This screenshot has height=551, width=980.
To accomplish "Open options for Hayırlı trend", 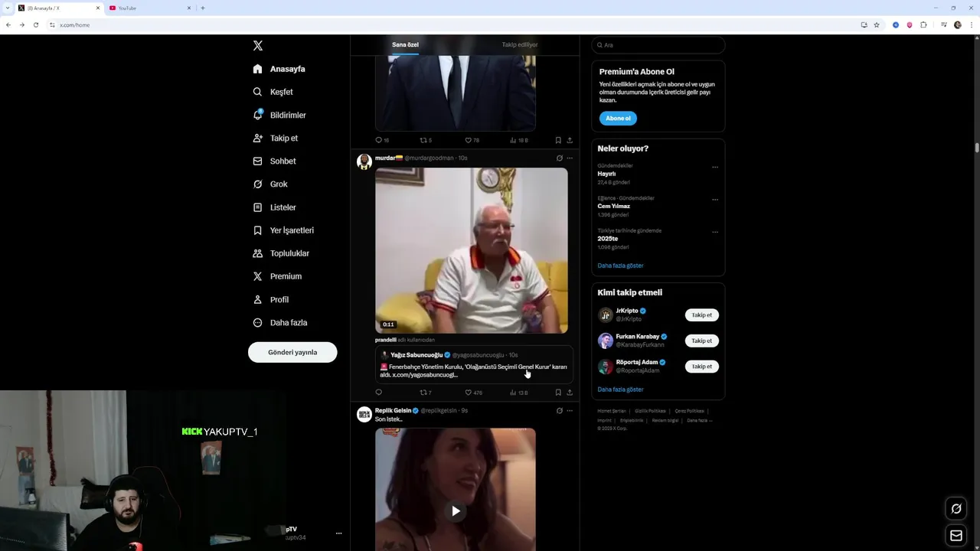I will (715, 167).
